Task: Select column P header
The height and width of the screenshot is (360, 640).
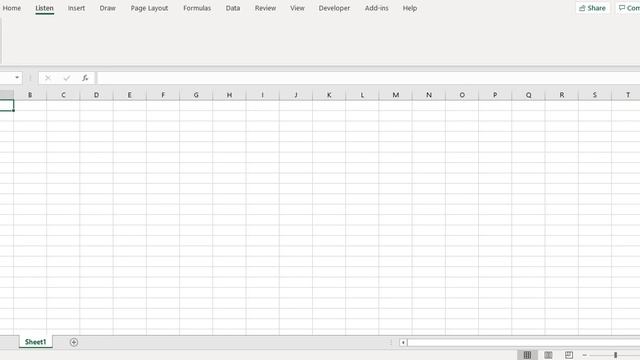Action: (495, 95)
